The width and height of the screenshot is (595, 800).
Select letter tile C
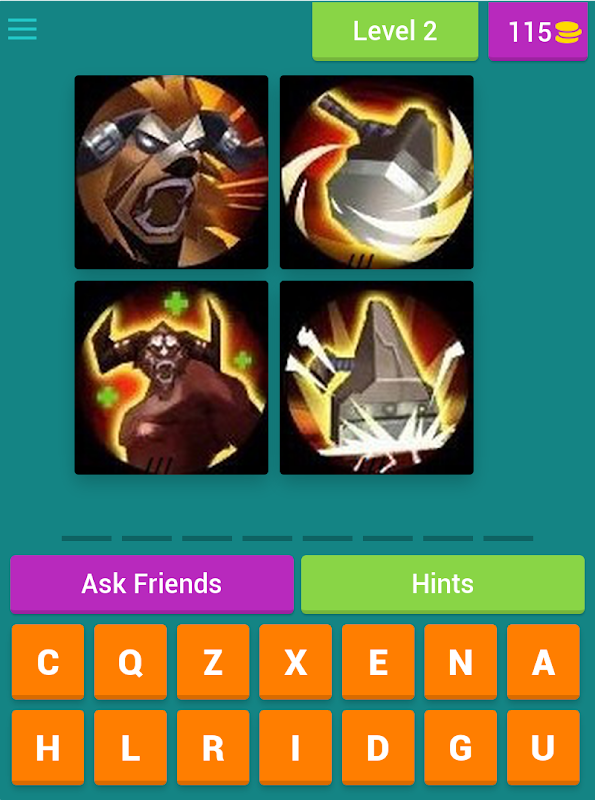(x=48, y=662)
